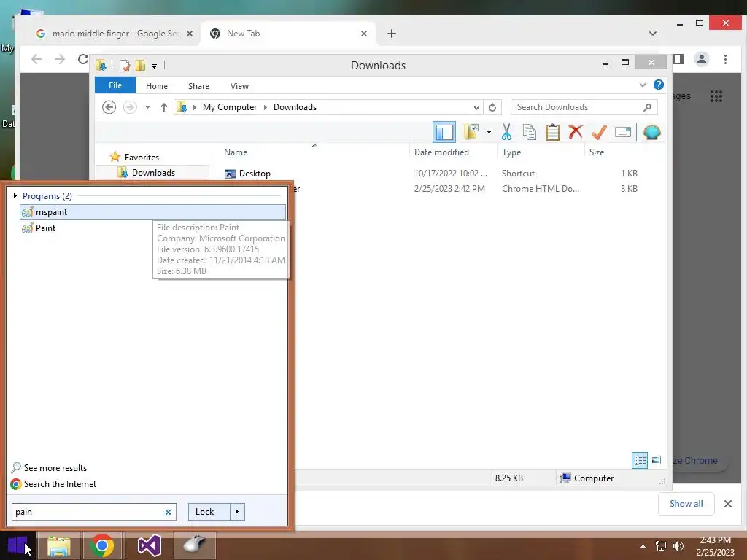Open File Explorer from the taskbar

coord(58,545)
